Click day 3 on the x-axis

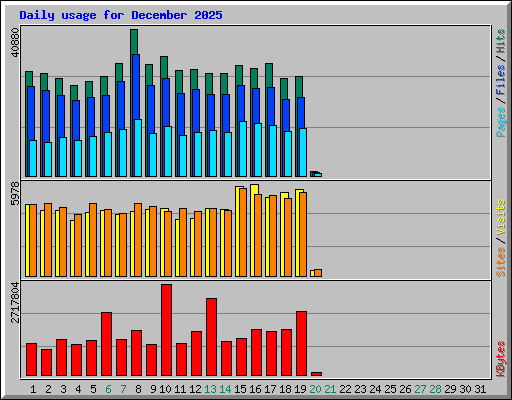(x=63, y=389)
